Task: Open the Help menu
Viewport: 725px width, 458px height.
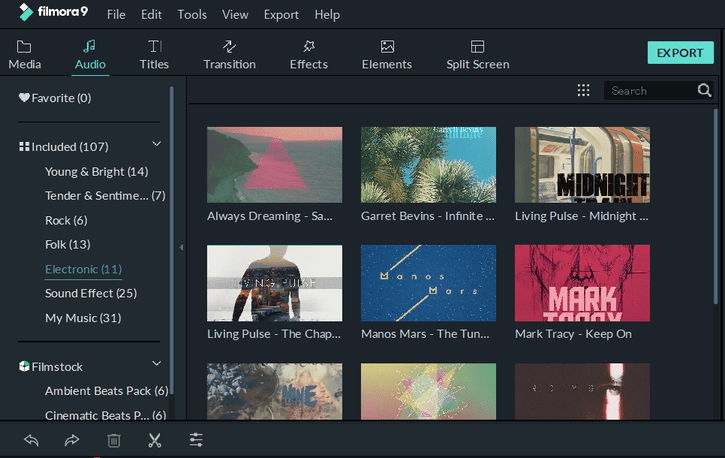Action: pyautogui.click(x=327, y=15)
